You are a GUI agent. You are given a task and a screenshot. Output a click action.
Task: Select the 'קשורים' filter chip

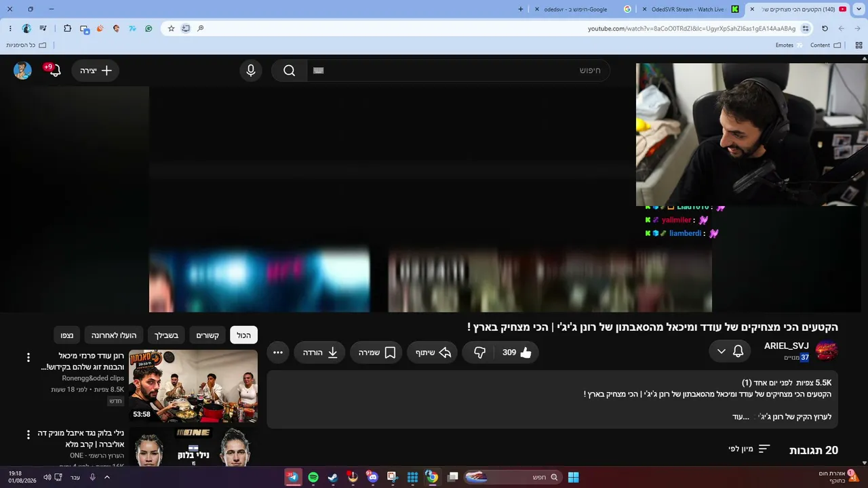208,335
